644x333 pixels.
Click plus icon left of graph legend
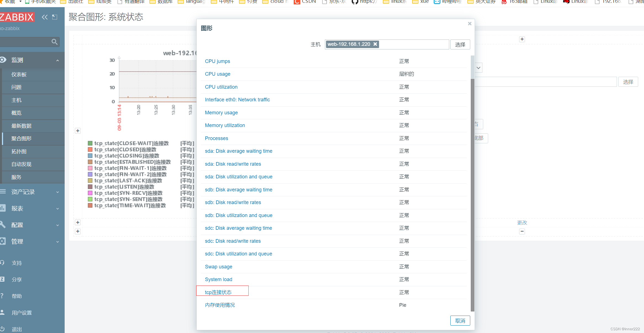tap(78, 131)
